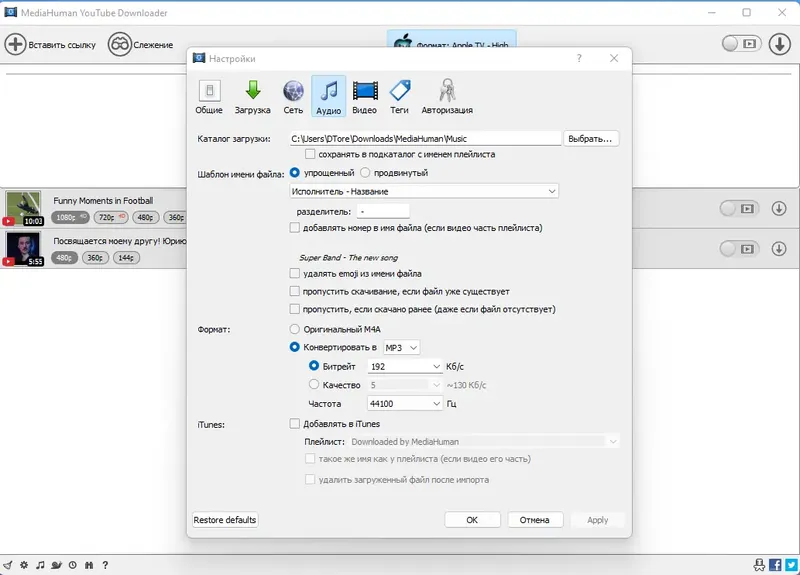800x575 pixels.
Task: Close the Настройки dialog
Action: (614, 58)
